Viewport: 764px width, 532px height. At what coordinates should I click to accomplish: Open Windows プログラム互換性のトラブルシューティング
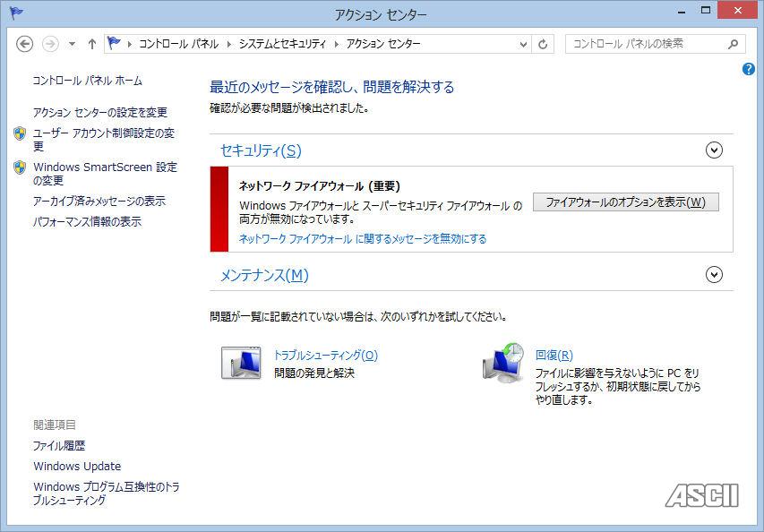coord(106,493)
